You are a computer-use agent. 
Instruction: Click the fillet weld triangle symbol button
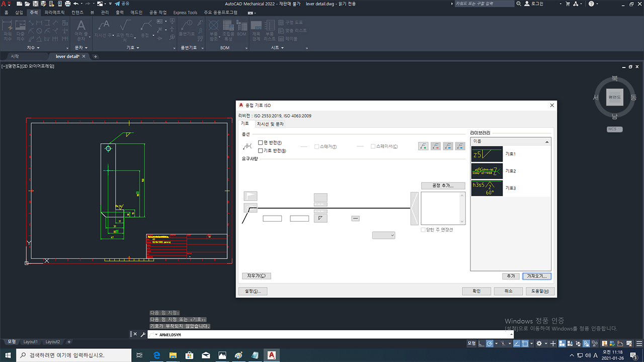tap(320, 218)
